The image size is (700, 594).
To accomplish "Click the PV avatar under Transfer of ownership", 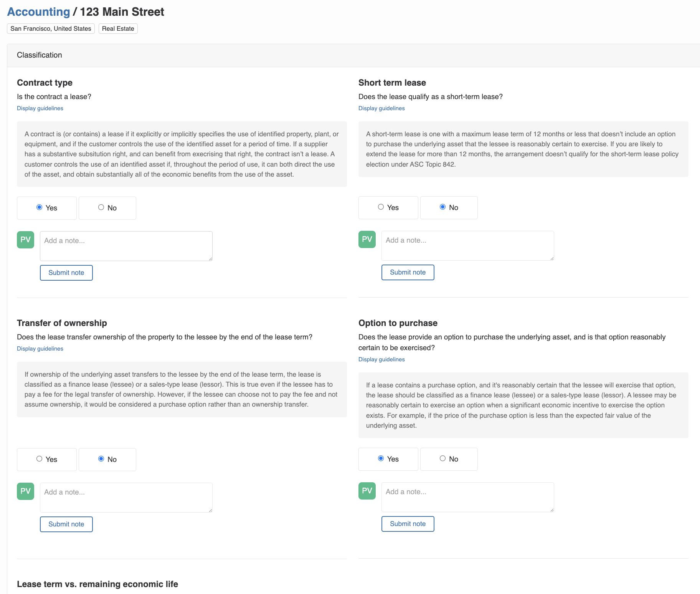I will pyautogui.click(x=25, y=491).
